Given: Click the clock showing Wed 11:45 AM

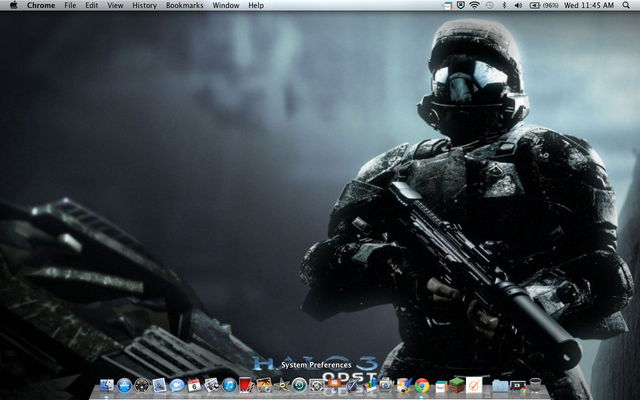Looking at the screenshot, I should 589,5.
